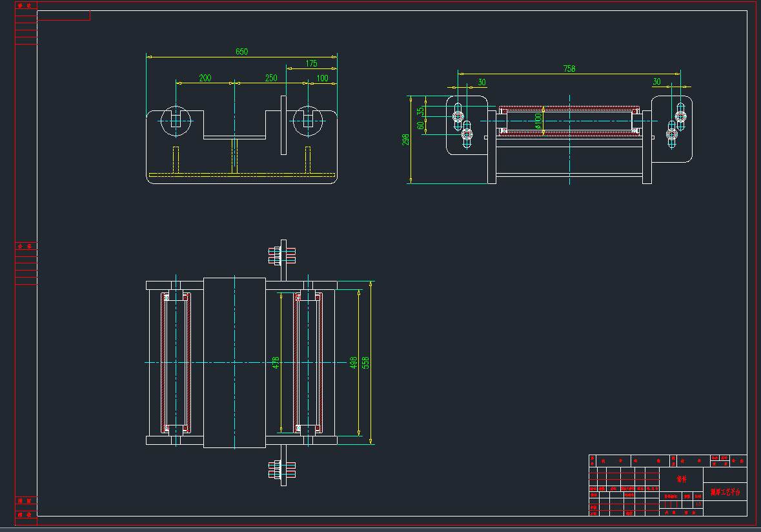This screenshot has width=761, height=532.
Task: Click the 250 center spacing dimension
Action: [270, 78]
